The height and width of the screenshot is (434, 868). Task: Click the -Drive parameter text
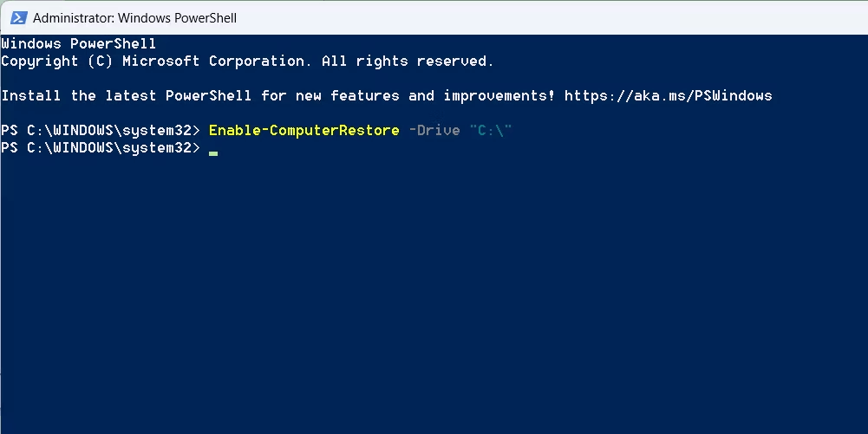(x=434, y=130)
